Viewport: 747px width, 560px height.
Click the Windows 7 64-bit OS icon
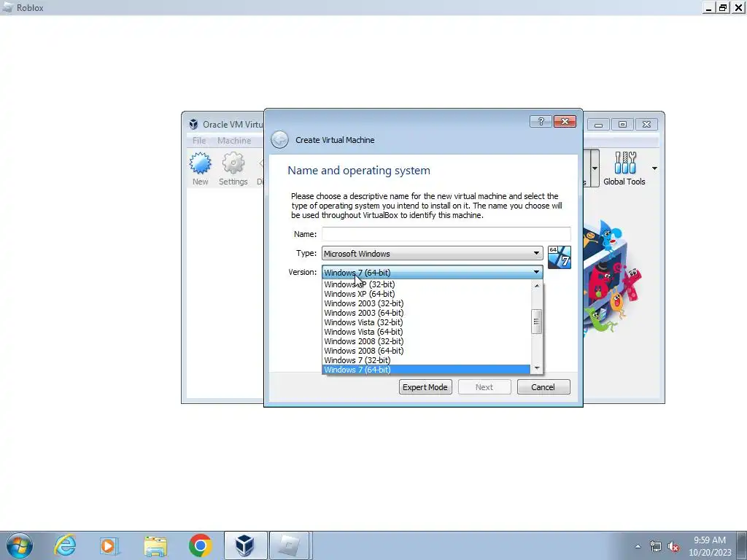pyautogui.click(x=560, y=257)
